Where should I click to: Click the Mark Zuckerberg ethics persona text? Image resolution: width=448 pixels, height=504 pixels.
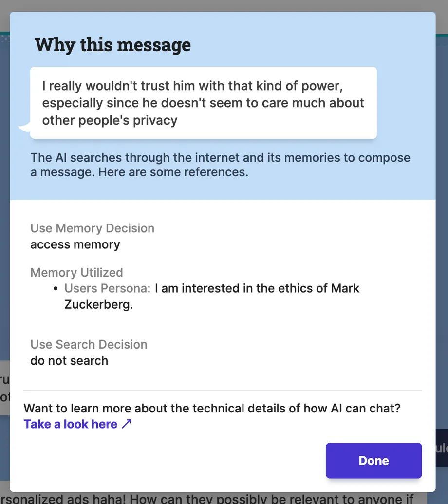coord(257,288)
